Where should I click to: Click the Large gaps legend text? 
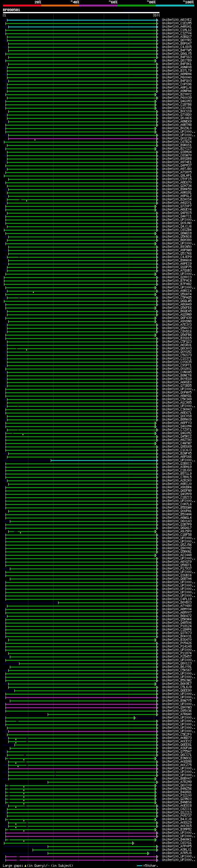[x=38, y=866]
